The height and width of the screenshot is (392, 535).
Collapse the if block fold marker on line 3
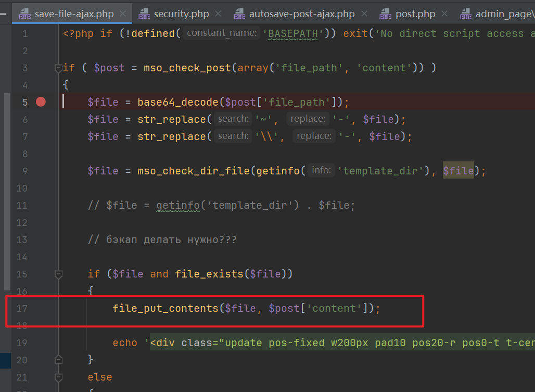pyautogui.click(x=58, y=68)
